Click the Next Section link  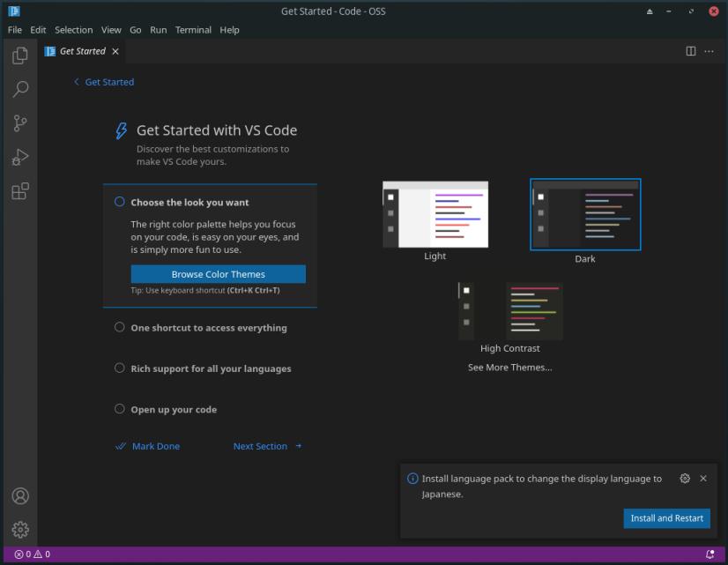coord(260,446)
